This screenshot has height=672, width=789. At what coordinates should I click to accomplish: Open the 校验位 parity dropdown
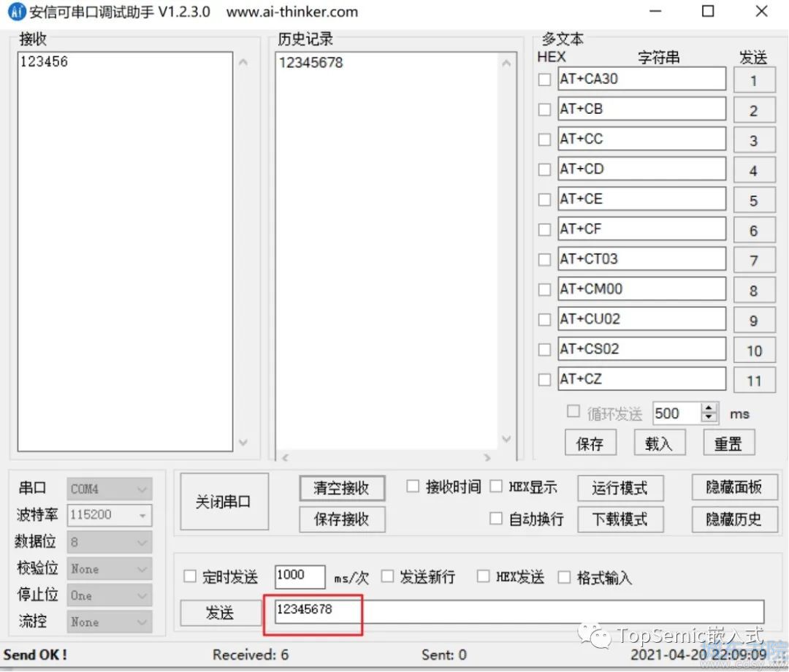109,569
